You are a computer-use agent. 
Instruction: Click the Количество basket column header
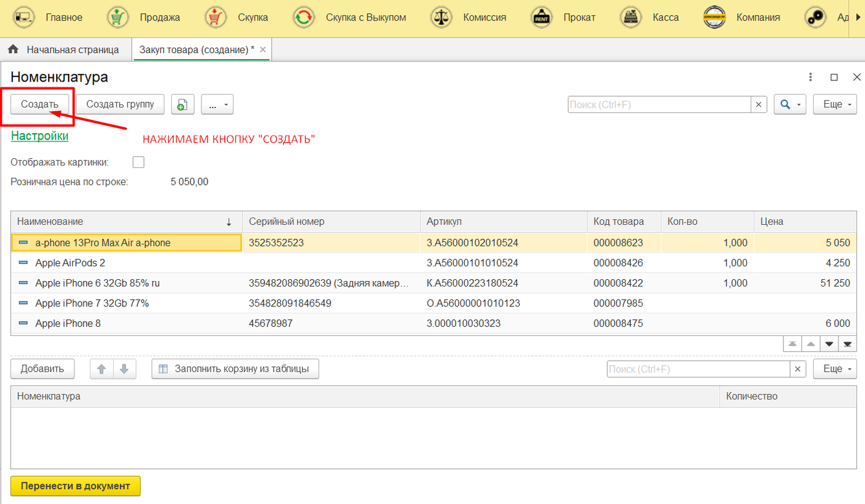click(788, 397)
